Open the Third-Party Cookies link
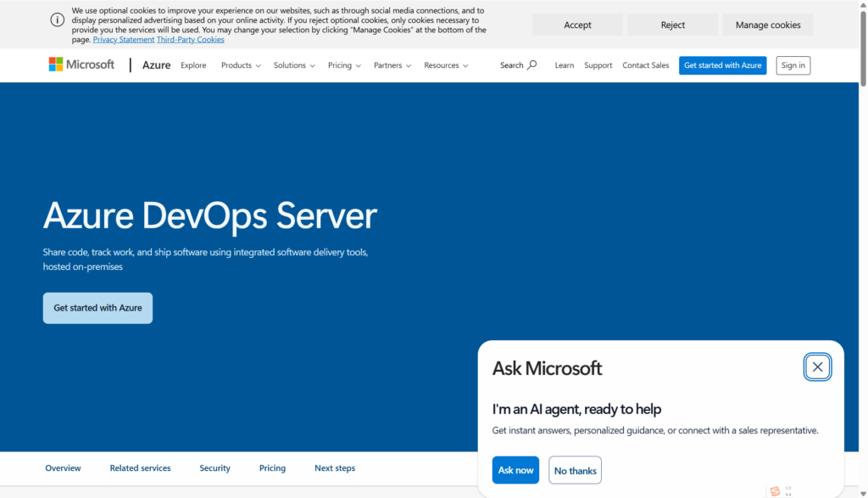 (190, 39)
